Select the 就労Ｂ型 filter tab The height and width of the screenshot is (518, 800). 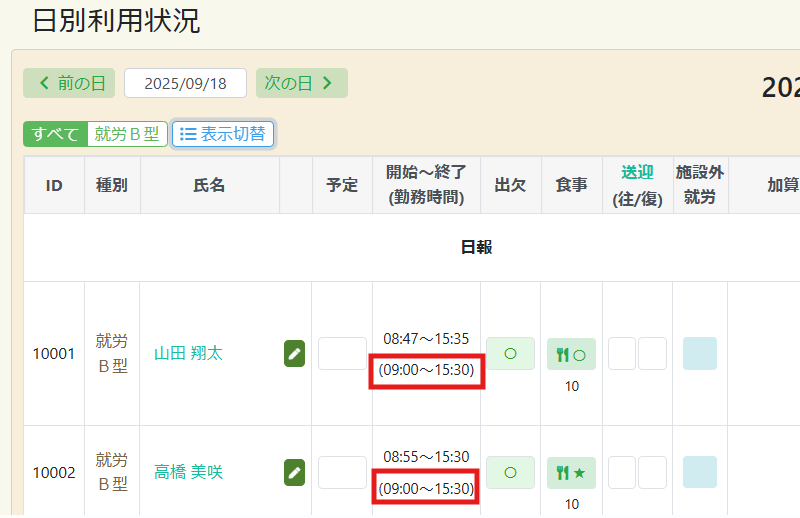tap(126, 134)
